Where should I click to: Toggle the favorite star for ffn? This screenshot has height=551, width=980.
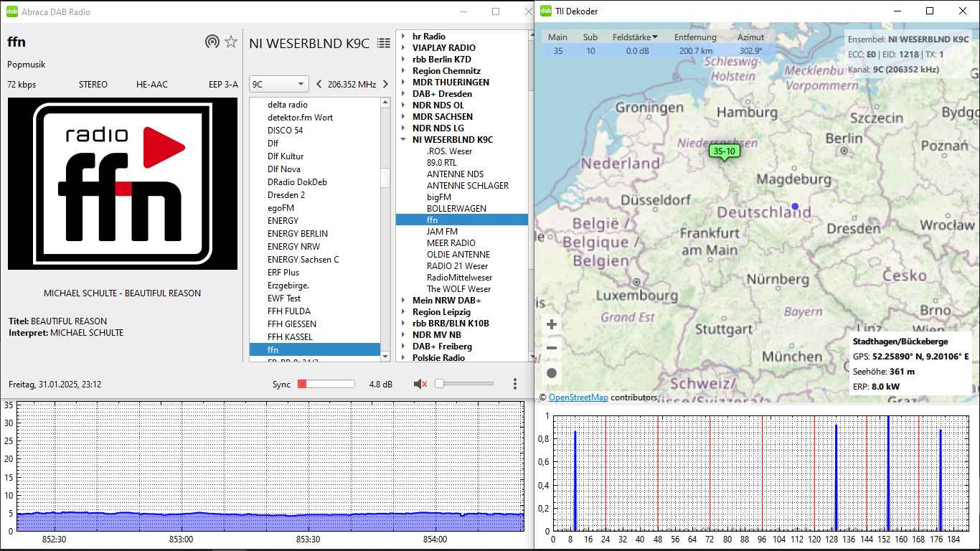pos(231,42)
